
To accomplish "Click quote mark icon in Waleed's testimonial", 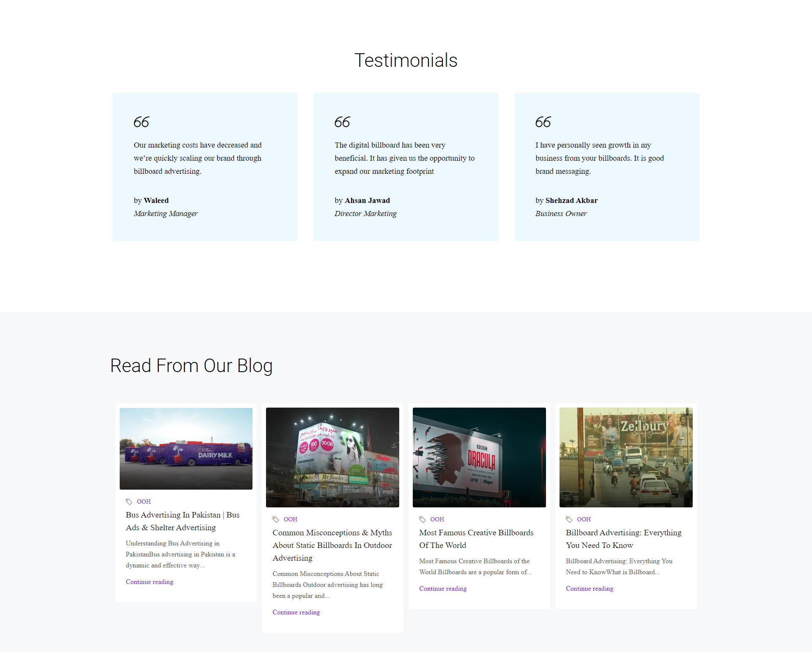I will point(141,122).
